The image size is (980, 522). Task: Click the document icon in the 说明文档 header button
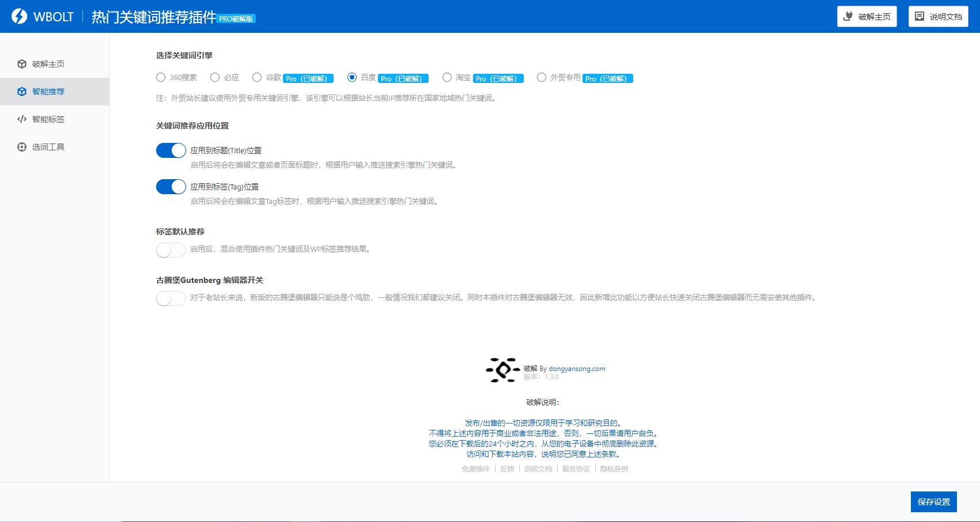918,16
